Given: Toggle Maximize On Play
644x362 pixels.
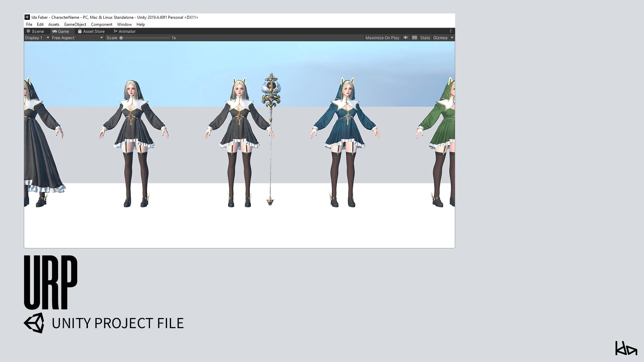Looking at the screenshot, I should (382, 38).
